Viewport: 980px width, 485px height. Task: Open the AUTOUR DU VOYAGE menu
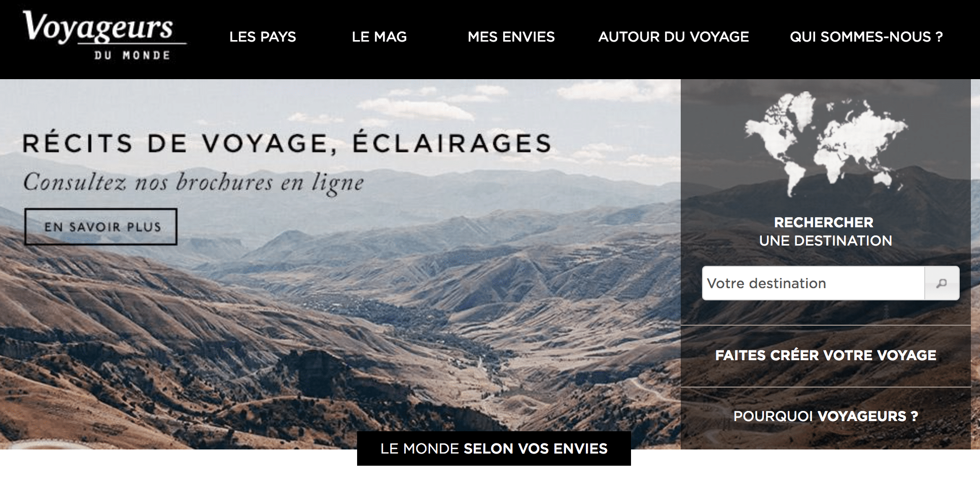pyautogui.click(x=674, y=37)
